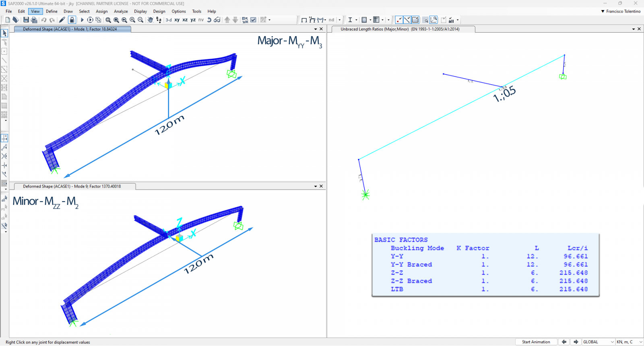Click the Print icon
Image resolution: width=644 pixels, height=346 pixels.
tap(34, 20)
